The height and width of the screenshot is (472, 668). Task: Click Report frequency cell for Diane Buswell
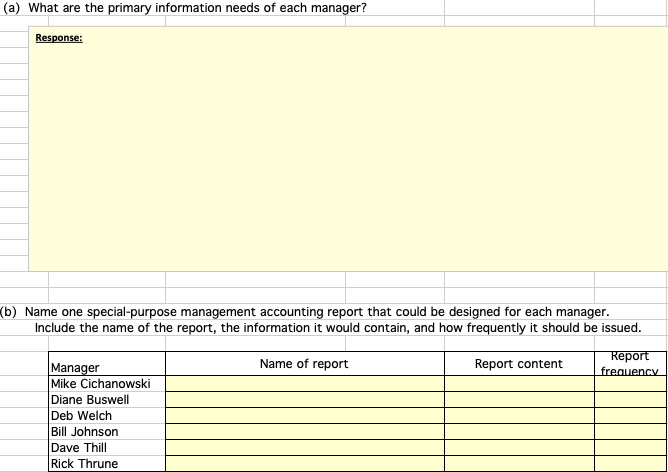click(630, 400)
